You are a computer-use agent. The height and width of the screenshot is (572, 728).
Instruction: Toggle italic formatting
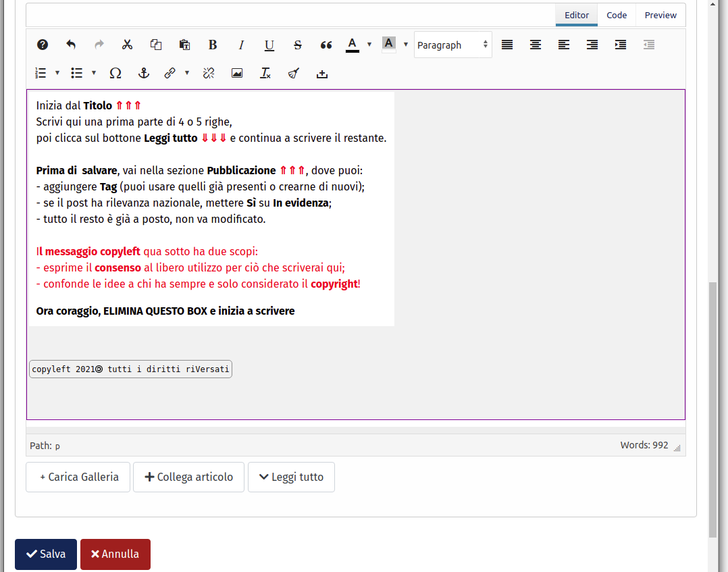coord(241,45)
